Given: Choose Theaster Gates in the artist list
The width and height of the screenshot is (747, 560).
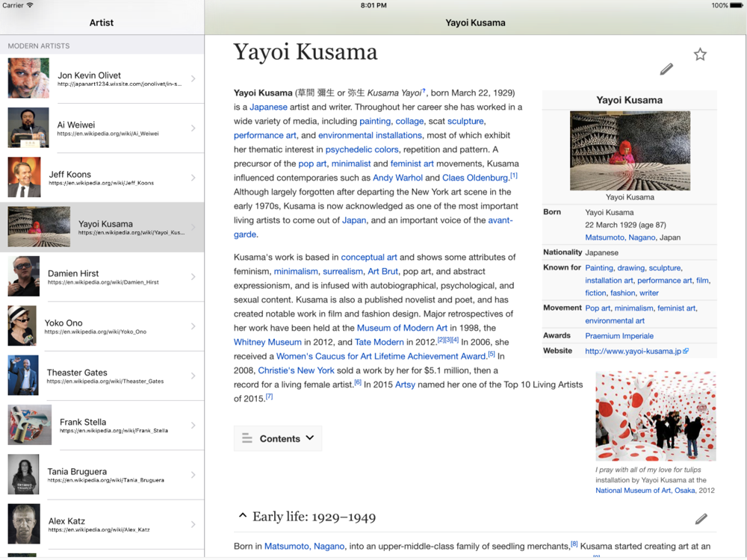Looking at the screenshot, I should coord(102,376).
